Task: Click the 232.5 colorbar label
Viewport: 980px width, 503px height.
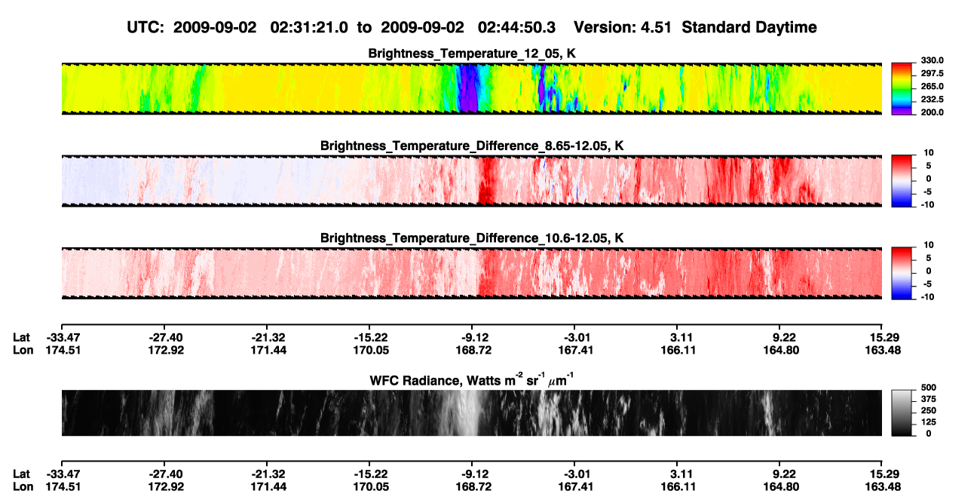Action: coord(933,100)
